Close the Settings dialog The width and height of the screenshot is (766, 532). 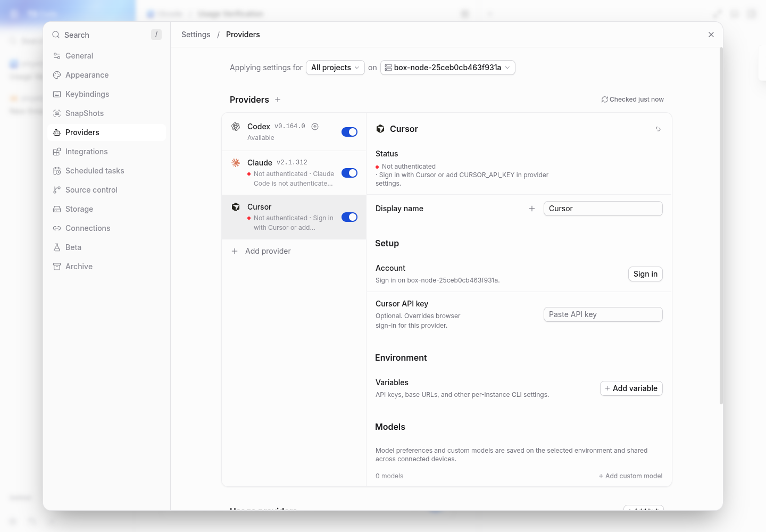[x=711, y=35]
